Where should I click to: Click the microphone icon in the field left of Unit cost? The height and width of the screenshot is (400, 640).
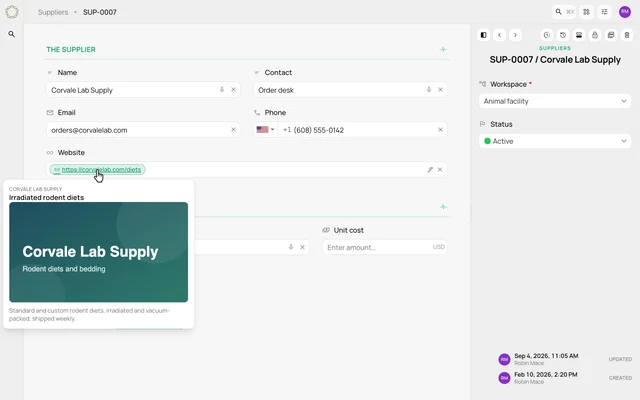[x=291, y=247]
